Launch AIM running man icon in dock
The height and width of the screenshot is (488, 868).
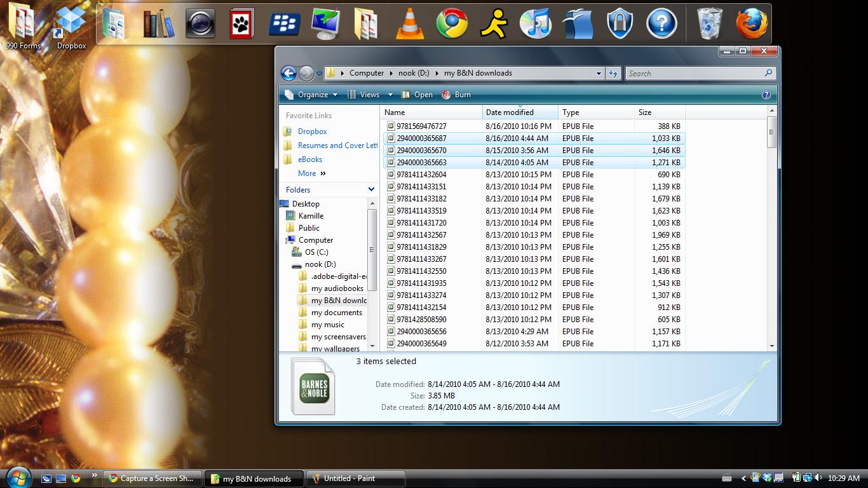point(493,24)
